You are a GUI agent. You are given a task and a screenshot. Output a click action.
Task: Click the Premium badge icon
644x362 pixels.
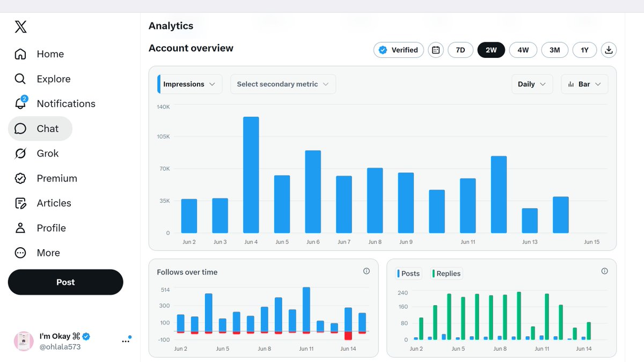point(20,179)
